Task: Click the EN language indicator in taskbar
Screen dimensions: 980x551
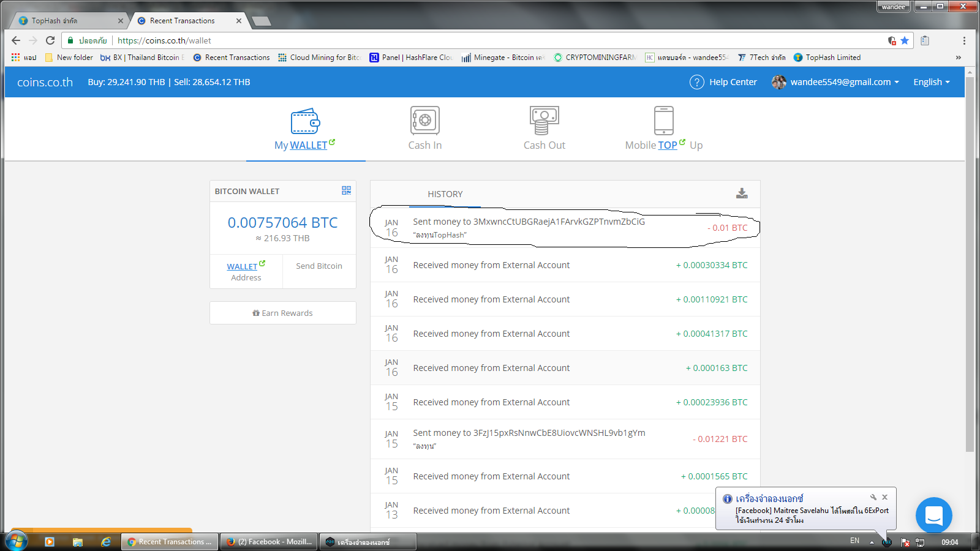Action: [x=854, y=541]
